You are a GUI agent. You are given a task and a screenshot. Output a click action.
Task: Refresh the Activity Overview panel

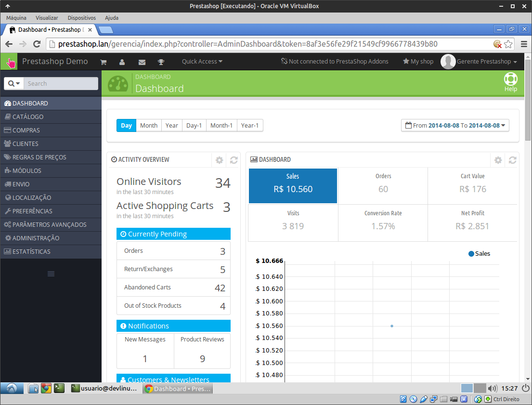tap(234, 160)
